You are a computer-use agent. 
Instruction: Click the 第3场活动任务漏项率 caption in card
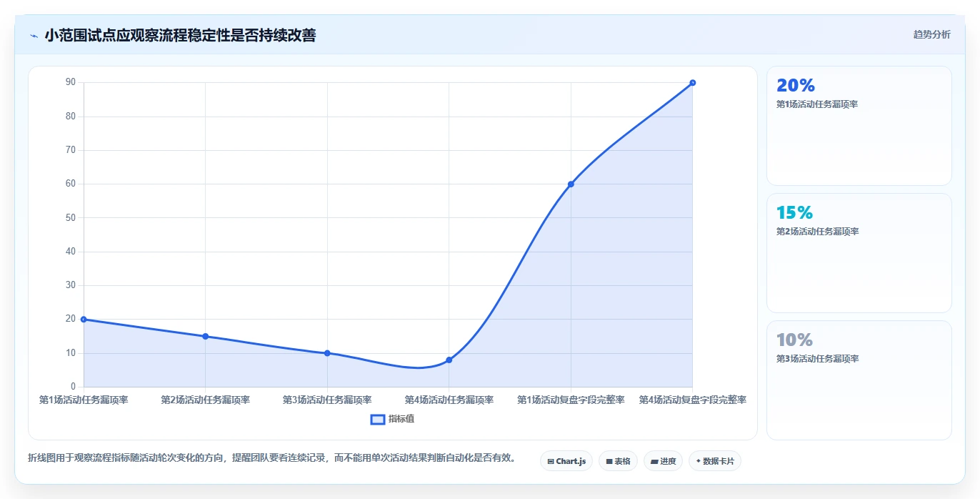click(817, 359)
